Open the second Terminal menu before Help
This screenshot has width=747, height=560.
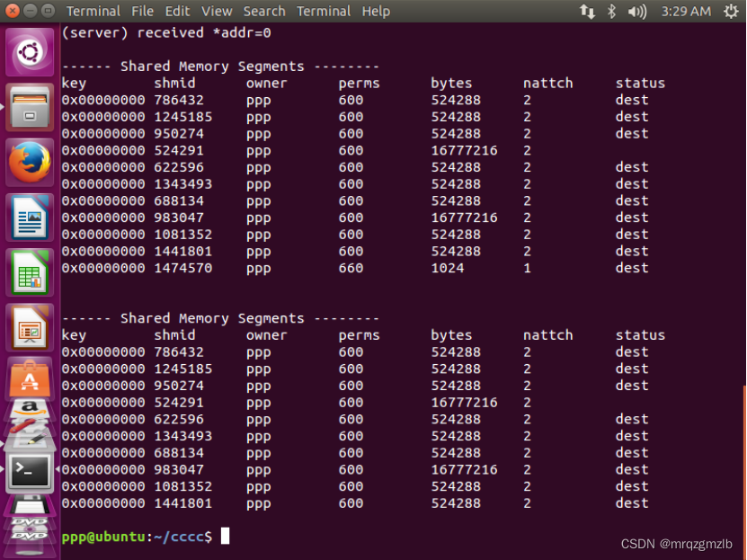(323, 11)
